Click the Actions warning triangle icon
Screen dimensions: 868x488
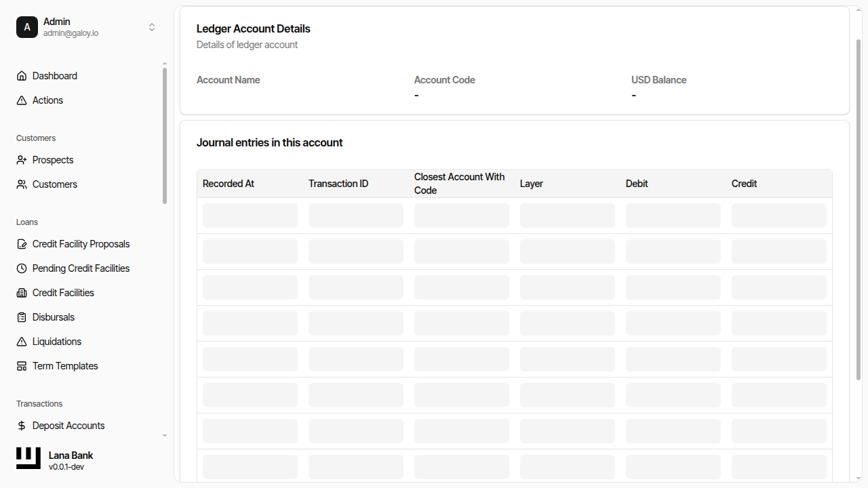pyautogui.click(x=21, y=100)
